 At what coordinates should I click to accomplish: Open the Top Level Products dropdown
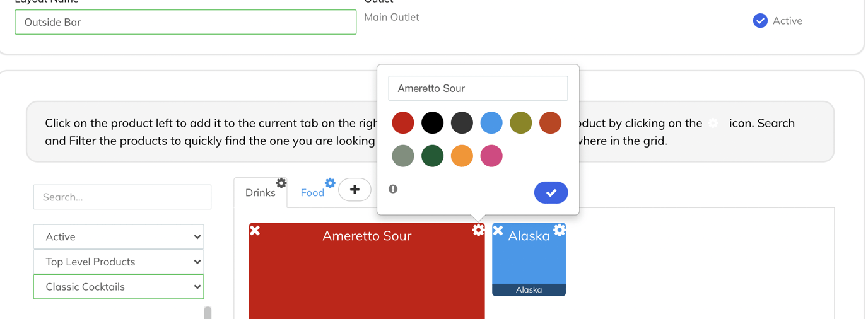pos(119,262)
